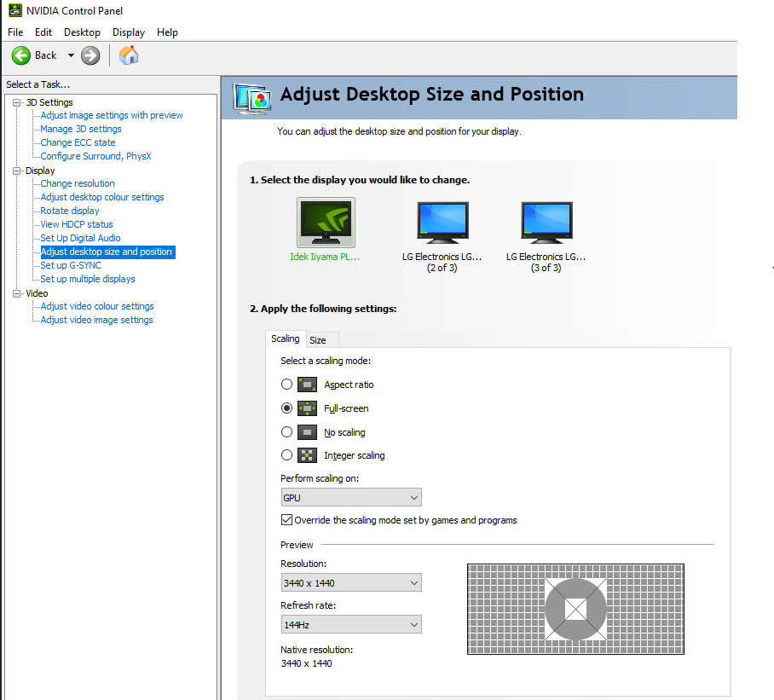Toggle Override the scaling mode checkbox

pos(286,520)
